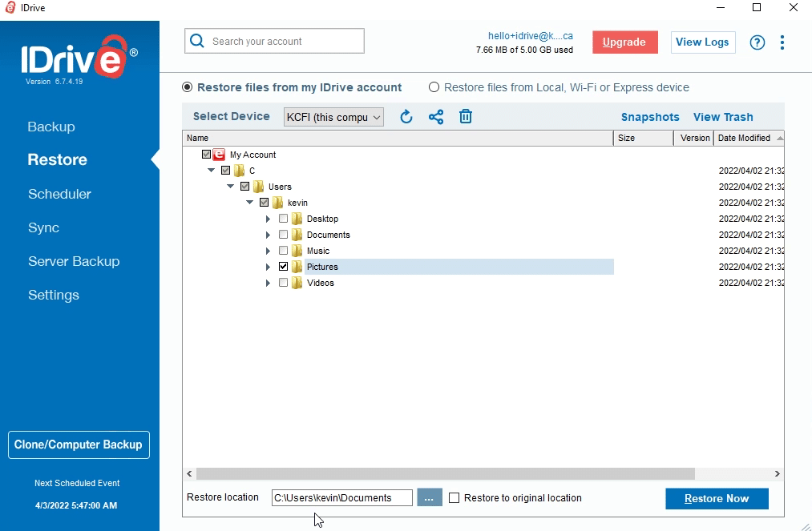Click the Videos folder icon
Viewport: 812px width, 531px height.
coord(297,283)
